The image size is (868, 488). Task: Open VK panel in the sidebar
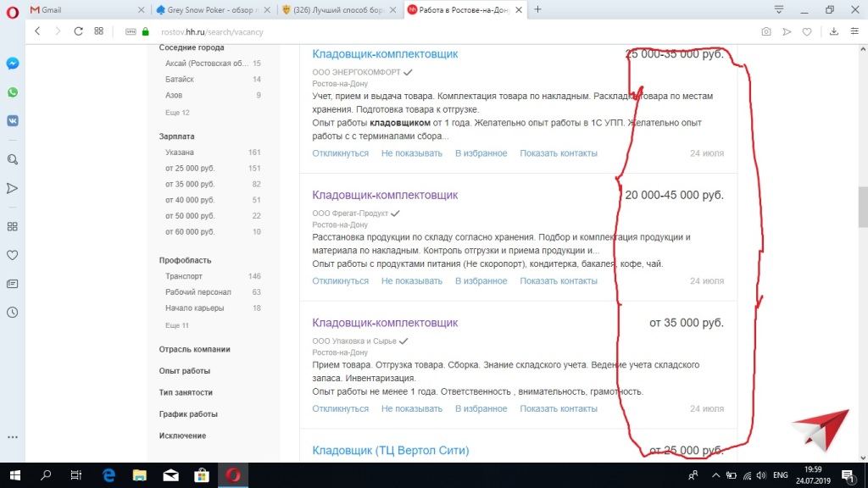click(x=13, y=120)
